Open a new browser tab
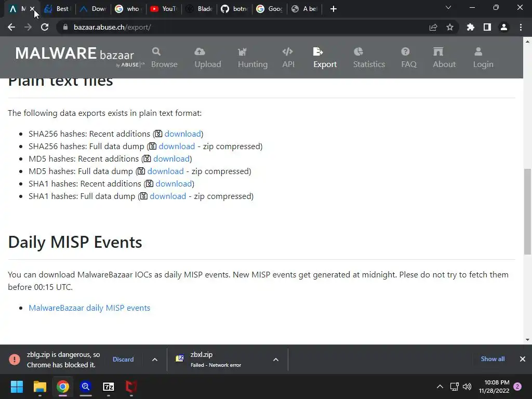Image resolution: width=532 pixels, height=399 pixels. point(334,9)
